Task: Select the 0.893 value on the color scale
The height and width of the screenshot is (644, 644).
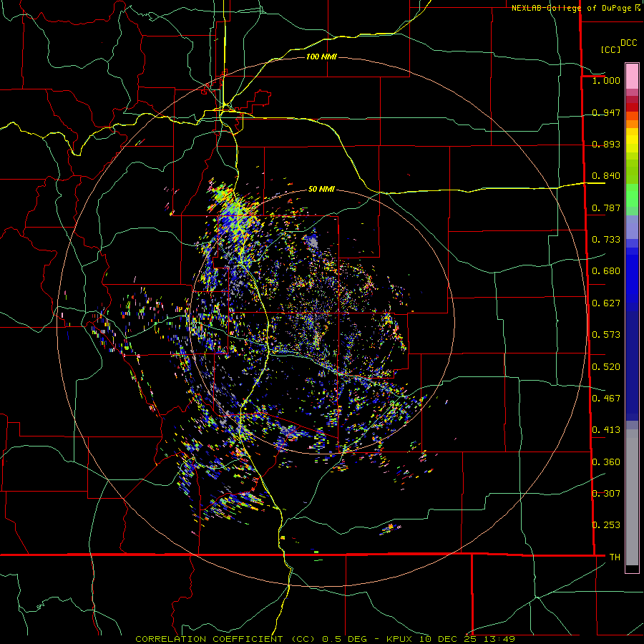Action: 606,144
